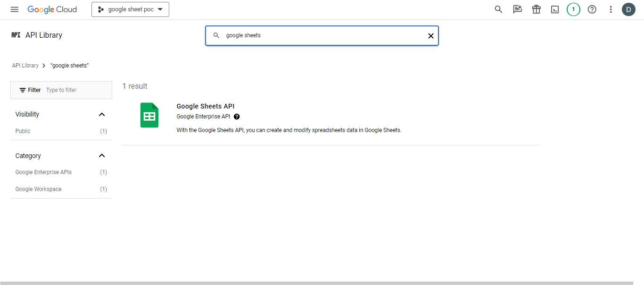Screen dimensions: 644x285
Task: Click the Google Enterprise API subtitle text
Action: coord(203,117)
